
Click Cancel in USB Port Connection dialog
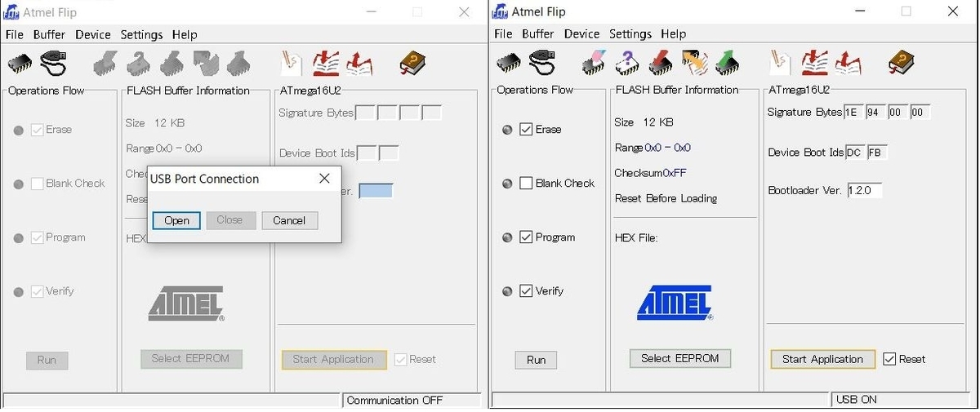coord(289,220)
